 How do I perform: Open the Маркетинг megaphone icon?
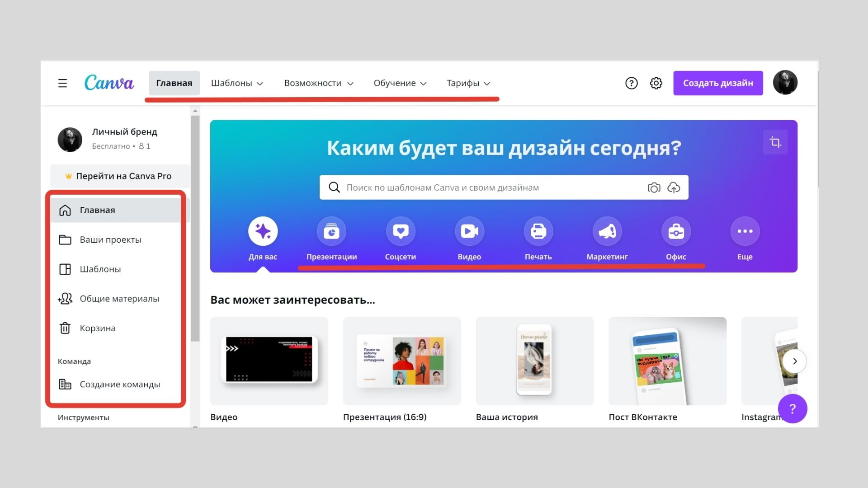tap(607, 231)
